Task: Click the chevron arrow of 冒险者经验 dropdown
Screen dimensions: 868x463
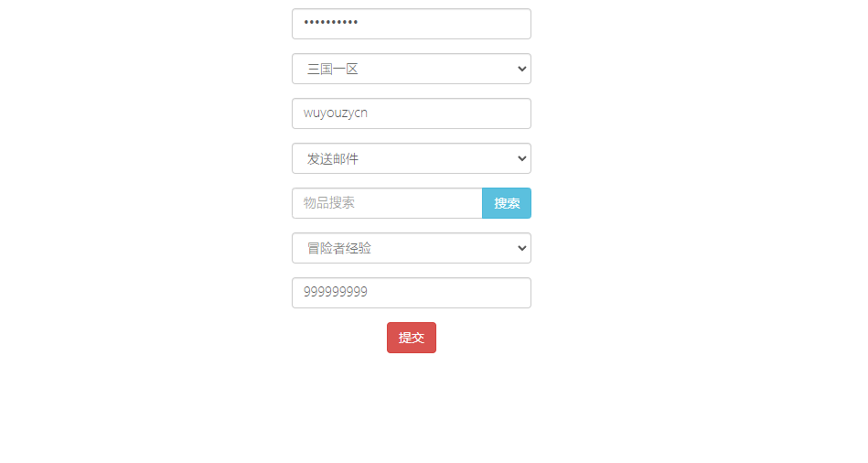Action: click(x=521, y=248)
